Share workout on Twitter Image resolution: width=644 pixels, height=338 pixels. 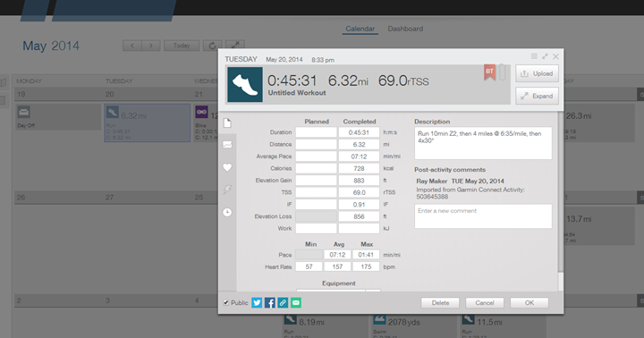pos(257,303)
